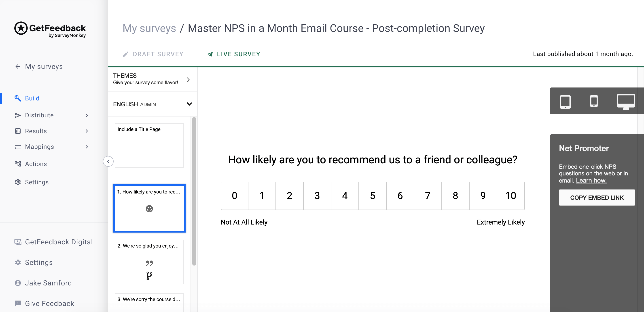Select rating 10 on the NPS scale
Viewport: 644px width, 312px height.
click(x=511, y=196)
